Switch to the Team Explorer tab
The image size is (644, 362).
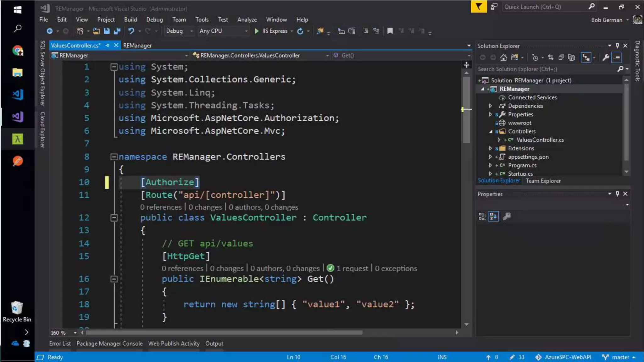543,181
